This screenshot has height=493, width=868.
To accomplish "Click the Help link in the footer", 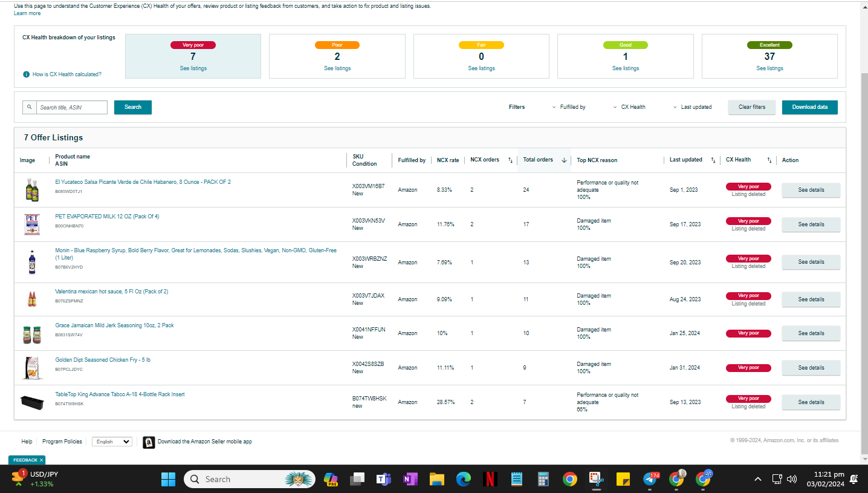I will tap(27, 442).
